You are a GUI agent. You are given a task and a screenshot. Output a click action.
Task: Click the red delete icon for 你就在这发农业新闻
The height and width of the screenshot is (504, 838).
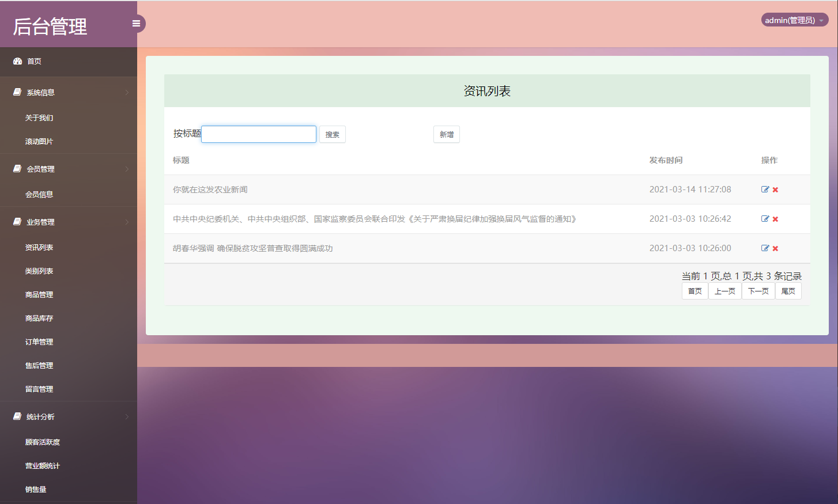click(x=775, y=189)
